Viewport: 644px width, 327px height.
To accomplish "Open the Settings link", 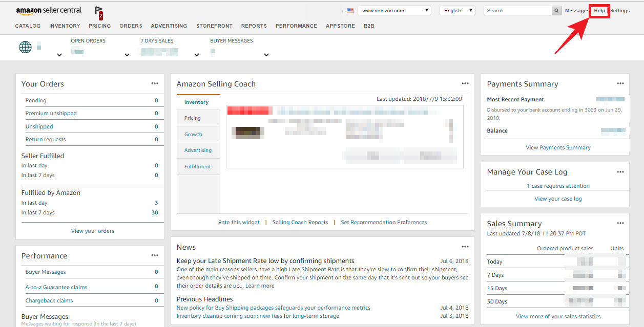I will (x=620, y=11).
